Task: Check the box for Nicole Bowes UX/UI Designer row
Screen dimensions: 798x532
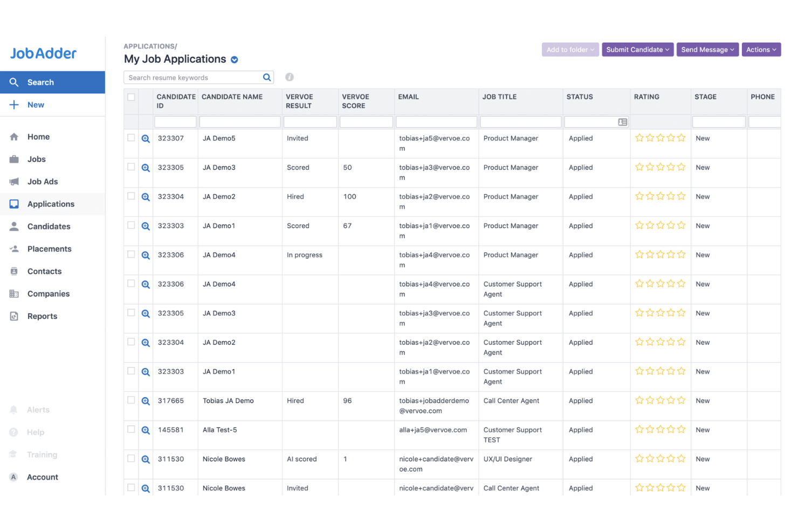Action: (x=131, y=458)
